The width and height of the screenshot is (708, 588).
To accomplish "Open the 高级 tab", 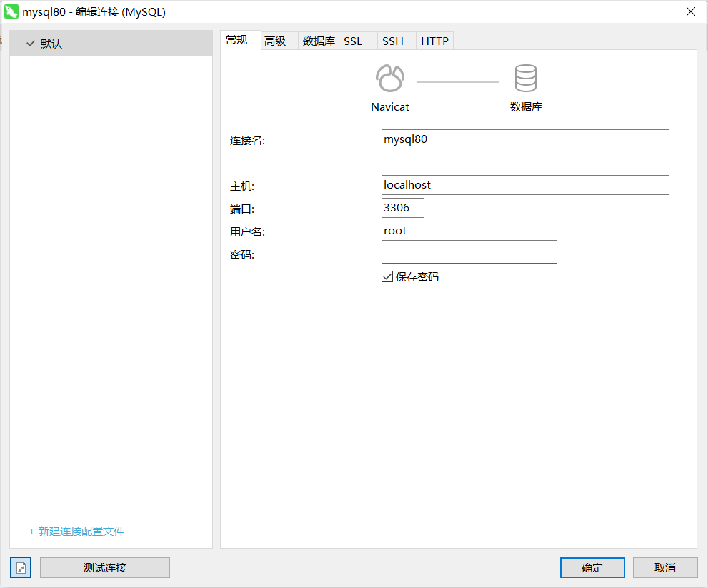I will 279,41.
